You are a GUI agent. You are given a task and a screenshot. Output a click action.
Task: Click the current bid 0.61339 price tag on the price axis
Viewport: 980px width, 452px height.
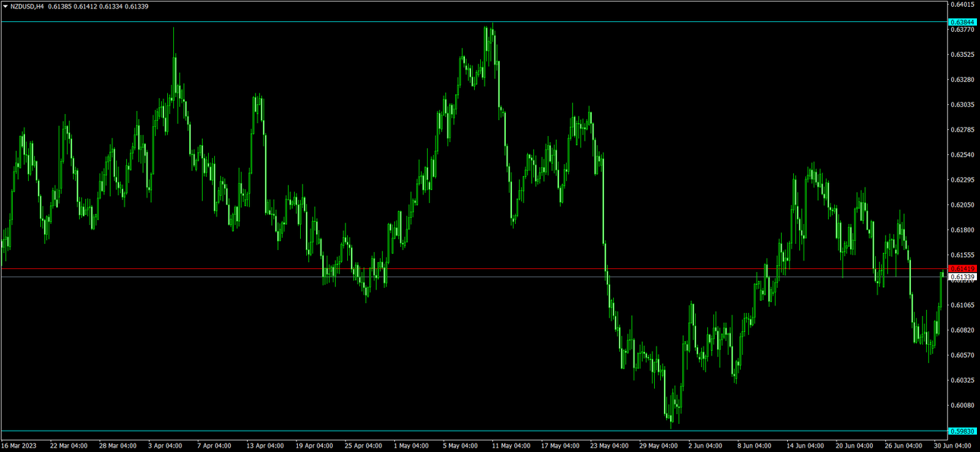click(x=963, y=277)
